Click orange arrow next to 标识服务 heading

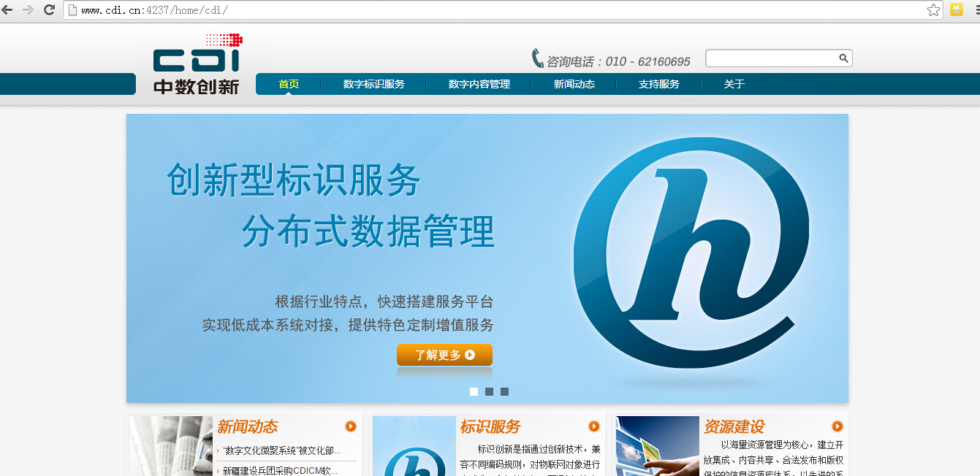pyautogui.click(x=594, y=426)
